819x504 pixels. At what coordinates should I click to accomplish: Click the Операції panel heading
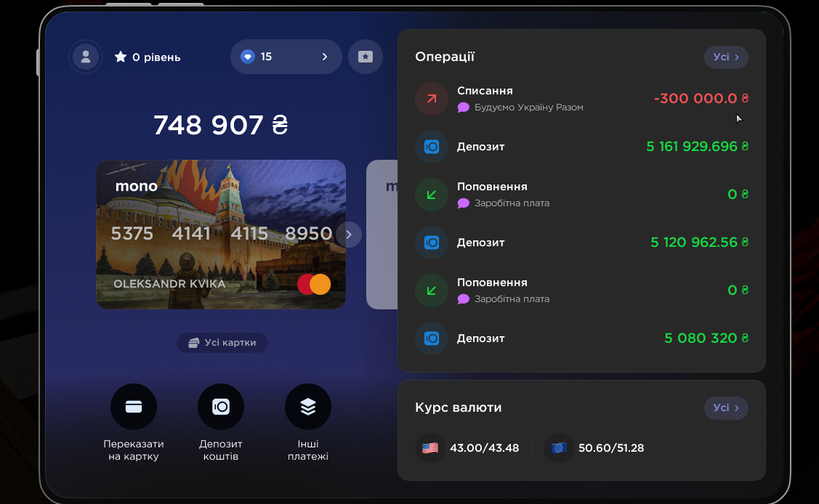(445, 57)
